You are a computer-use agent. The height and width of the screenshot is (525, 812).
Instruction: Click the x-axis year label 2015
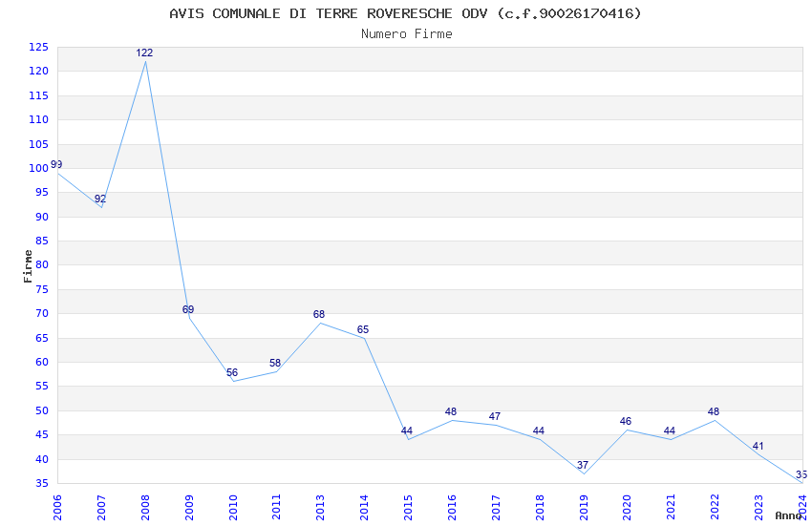point(408,508)
